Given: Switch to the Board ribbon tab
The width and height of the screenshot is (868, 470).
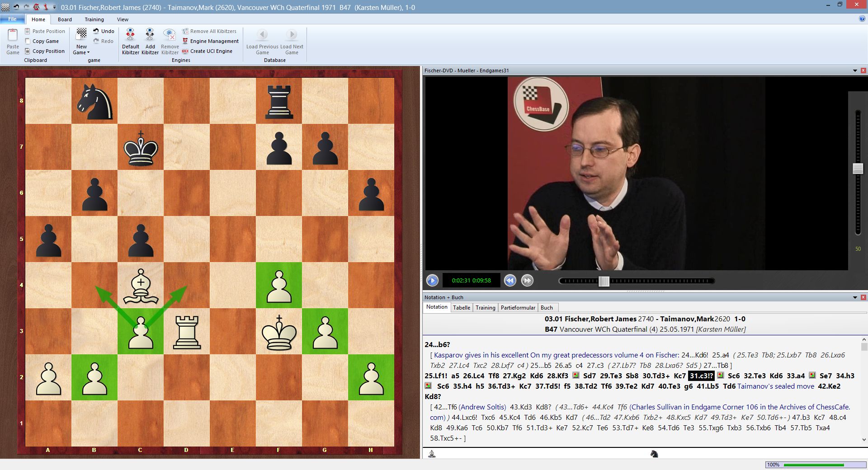Looking at the screenshot, I should coord(65,19).
